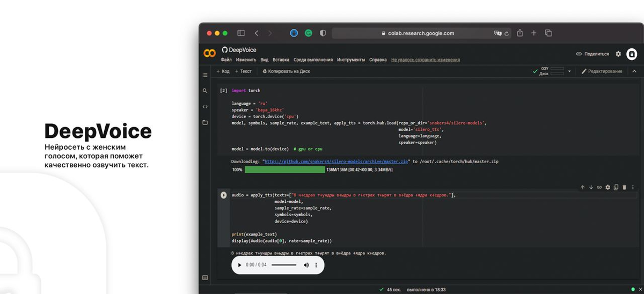
Task: Click the blue hexagon extension icon
Action: (x=294, y=33)
